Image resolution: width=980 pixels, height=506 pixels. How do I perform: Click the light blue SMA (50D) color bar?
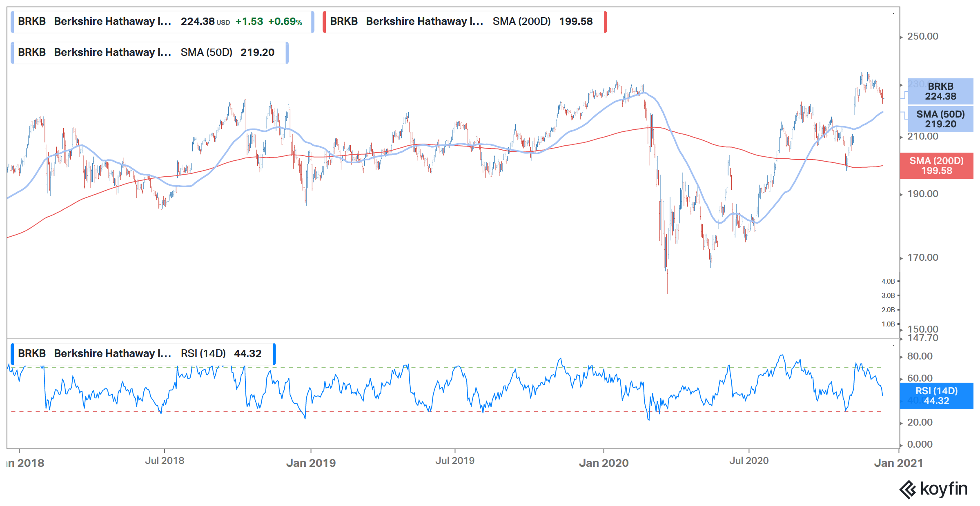(12, 53)
